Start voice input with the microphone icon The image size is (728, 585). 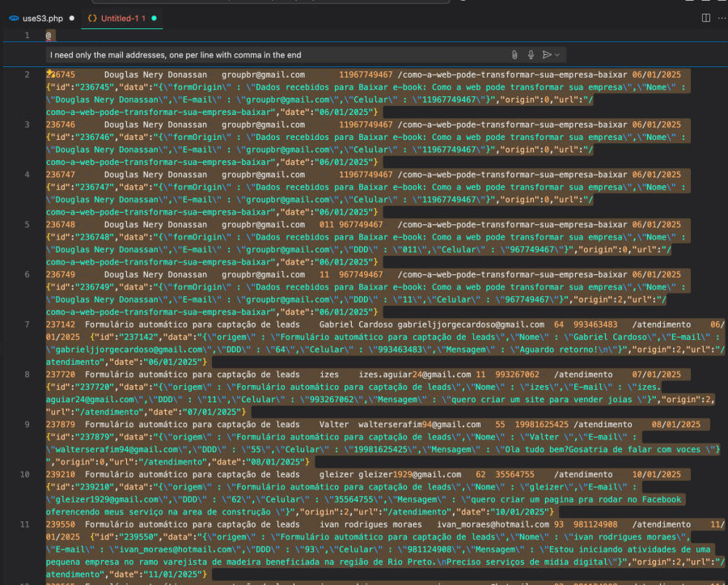click(x=531, y=55)
